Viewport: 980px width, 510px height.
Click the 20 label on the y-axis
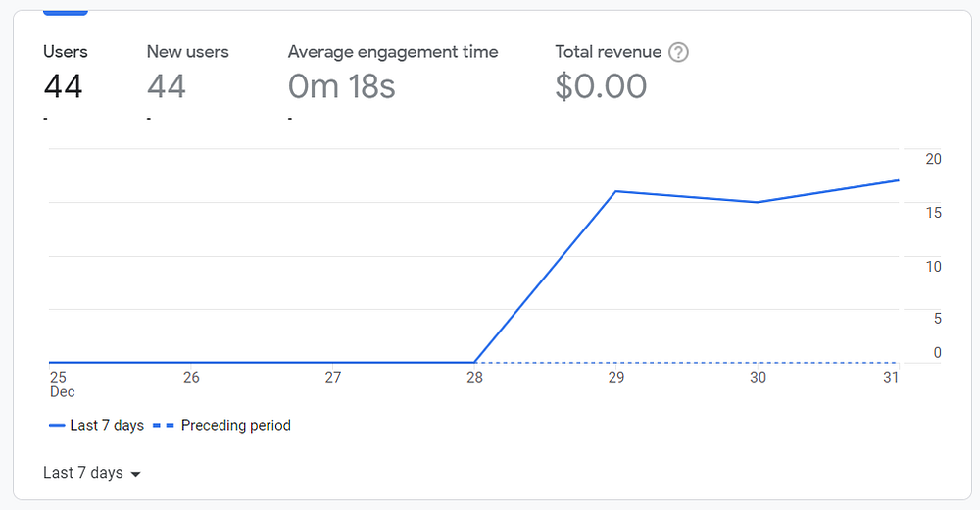coord(933,159)
